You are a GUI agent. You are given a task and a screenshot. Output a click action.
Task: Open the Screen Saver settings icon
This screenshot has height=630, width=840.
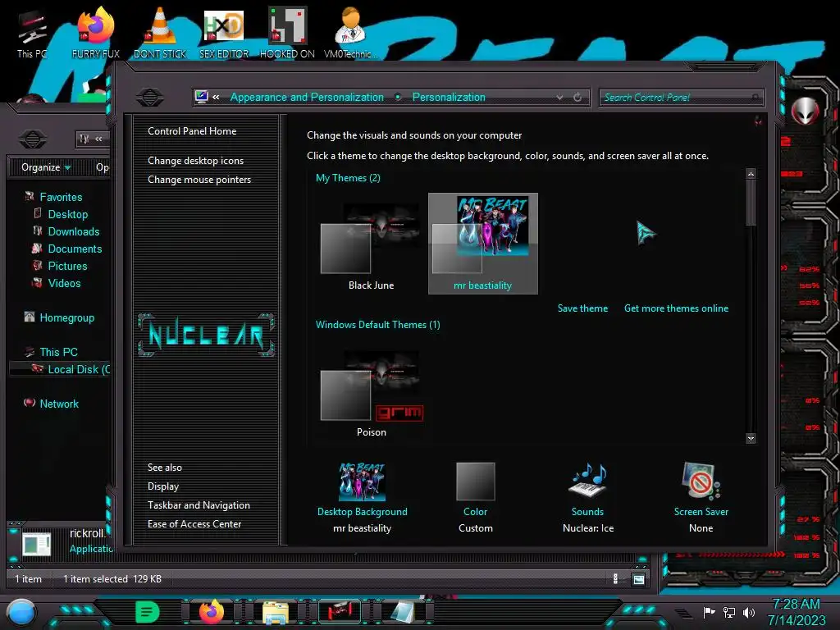701,481
